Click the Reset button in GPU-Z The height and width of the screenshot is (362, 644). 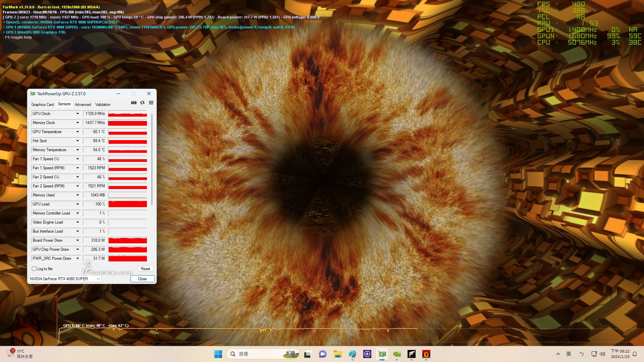tap(145, 269)
